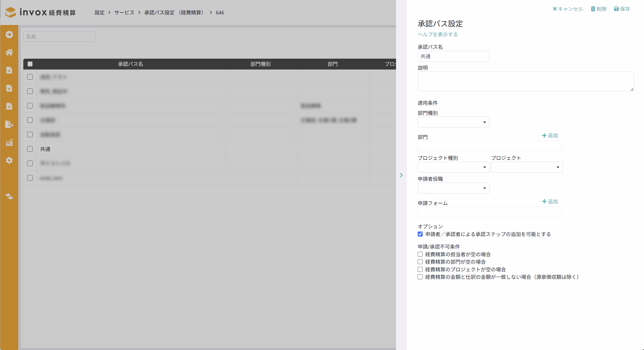Toggle the select-all checkbox in table header

[30, 64]
